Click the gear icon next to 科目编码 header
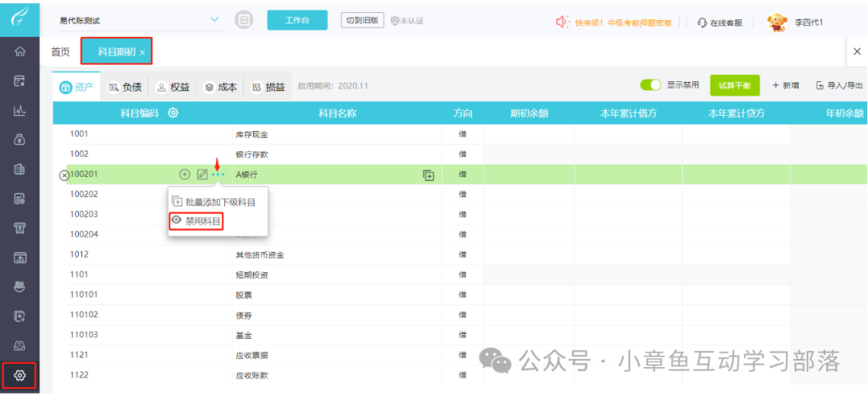The image size is (868, 396). [173, 113]
